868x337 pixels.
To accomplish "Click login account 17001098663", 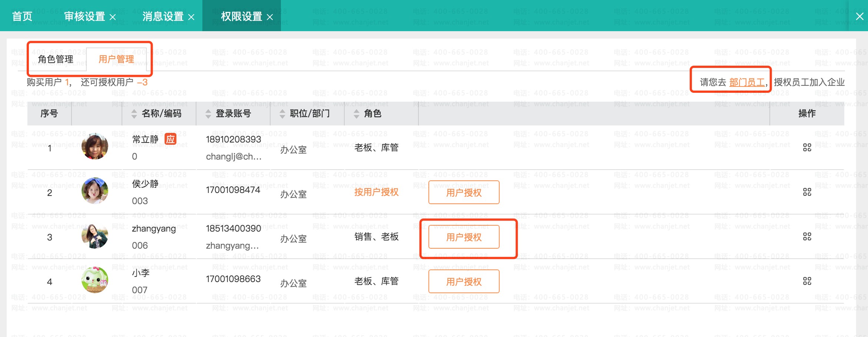I will 233,279.
